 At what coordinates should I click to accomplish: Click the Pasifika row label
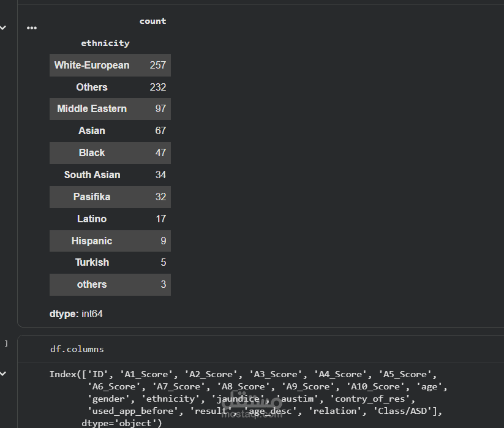point(92,197)
